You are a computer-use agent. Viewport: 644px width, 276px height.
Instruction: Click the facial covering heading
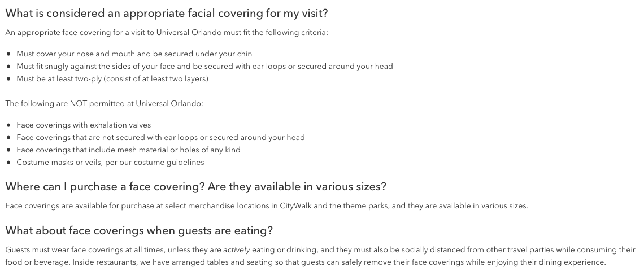[x=167, y=14]
